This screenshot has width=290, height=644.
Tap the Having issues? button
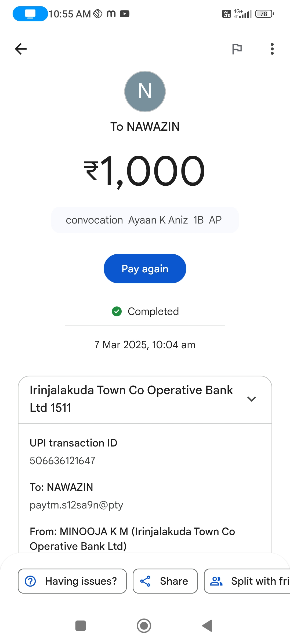72,581
